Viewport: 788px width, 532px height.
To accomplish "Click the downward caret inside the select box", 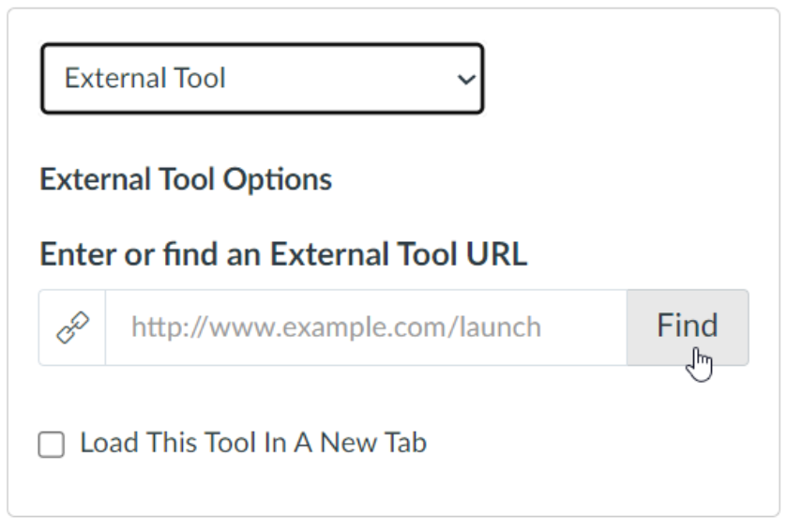I will pos(466,80).
